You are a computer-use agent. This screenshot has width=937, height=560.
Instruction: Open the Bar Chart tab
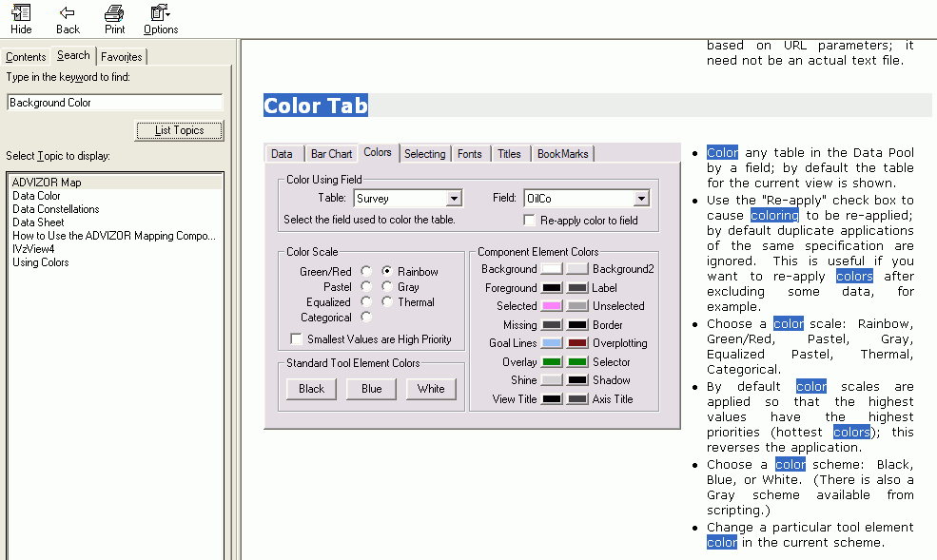coord(331,154)
